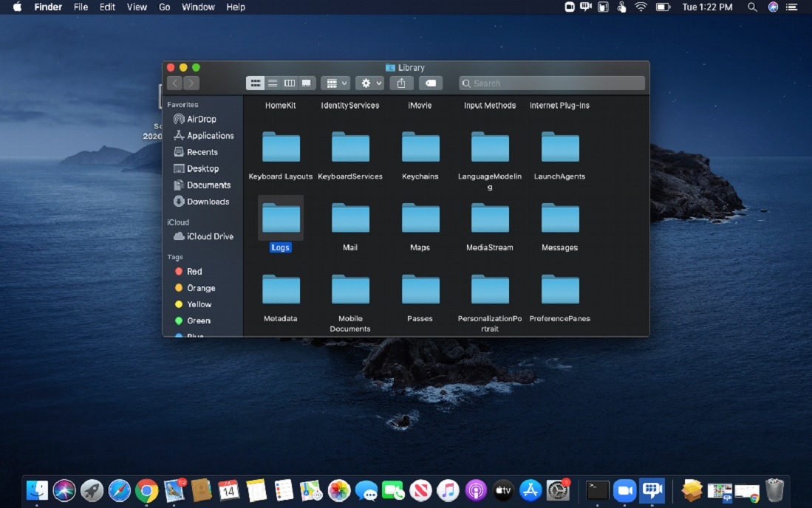This screenshot has height=508, width=812.
Task: Go back with the Back arrow
Action: coord(175,83)
